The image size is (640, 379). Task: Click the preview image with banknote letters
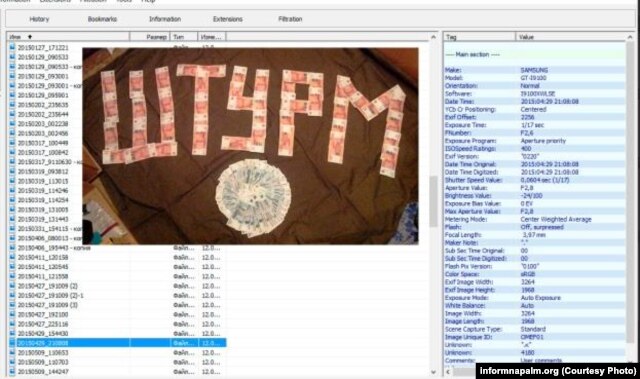[250, 146]
